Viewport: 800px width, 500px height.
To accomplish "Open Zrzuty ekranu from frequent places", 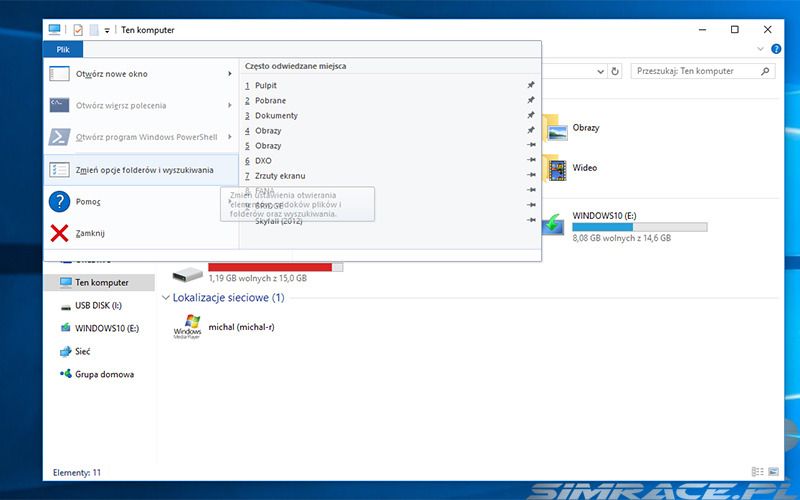I will 280,176.
